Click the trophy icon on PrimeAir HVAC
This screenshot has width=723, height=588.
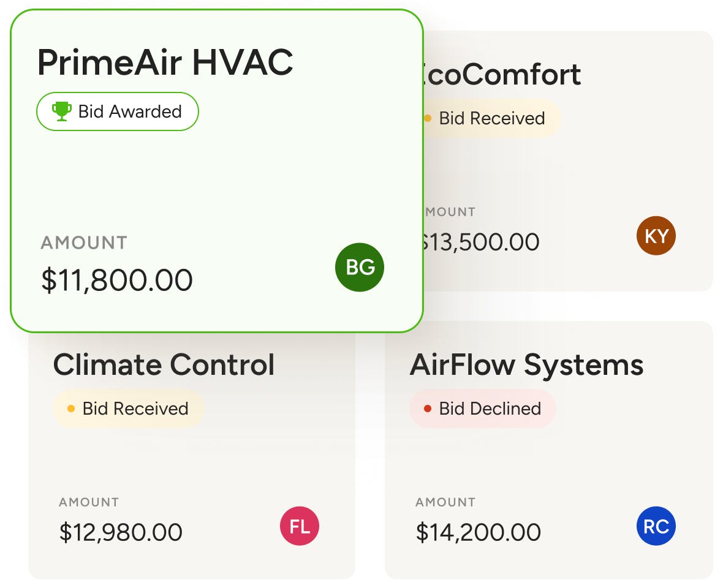pos(61,111)
